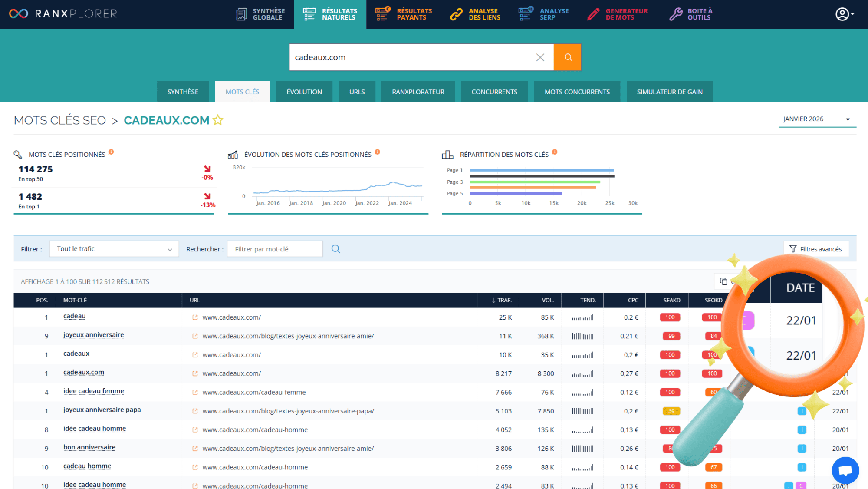Click the orange search magnifier button
This screenshot has width=868, height=489.
coord(567,57)
